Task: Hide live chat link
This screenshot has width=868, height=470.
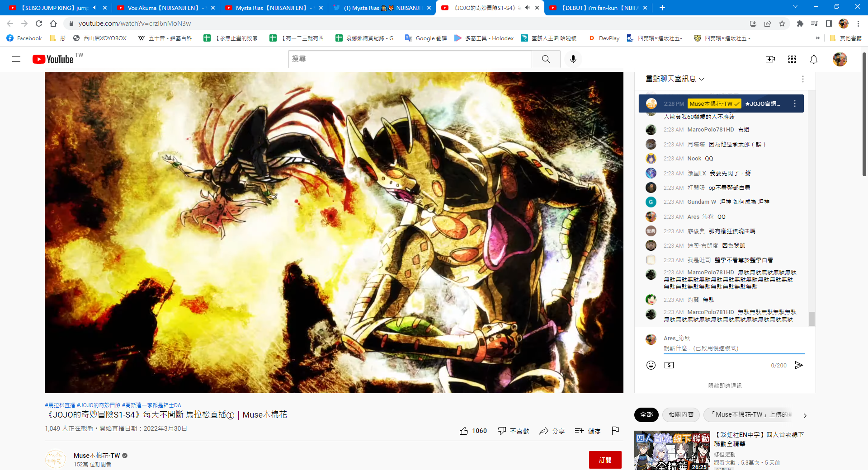Action: click(x=725, y=385)
